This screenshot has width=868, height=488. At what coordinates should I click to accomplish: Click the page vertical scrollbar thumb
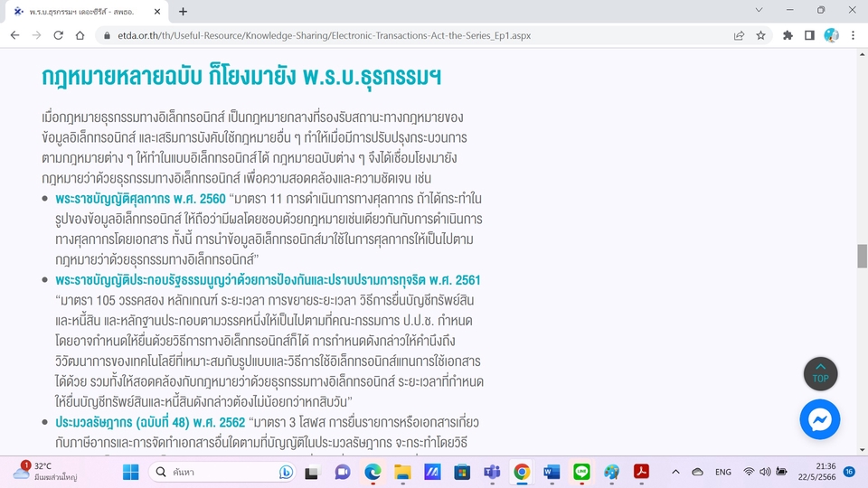(x=862, y=256)
